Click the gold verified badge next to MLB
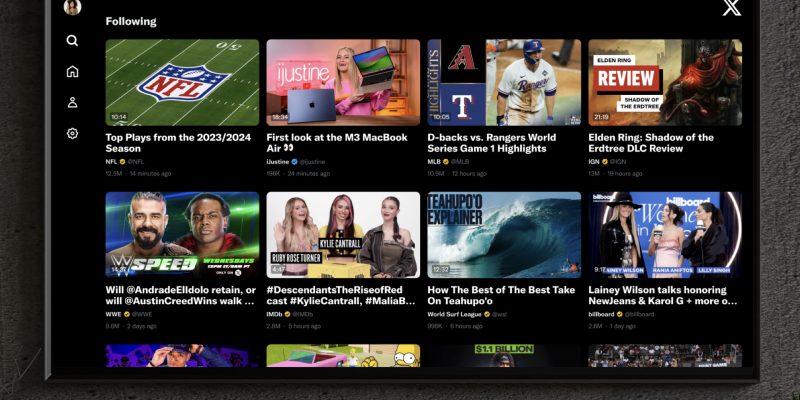 pyautogui.click(x=445, y=162)
